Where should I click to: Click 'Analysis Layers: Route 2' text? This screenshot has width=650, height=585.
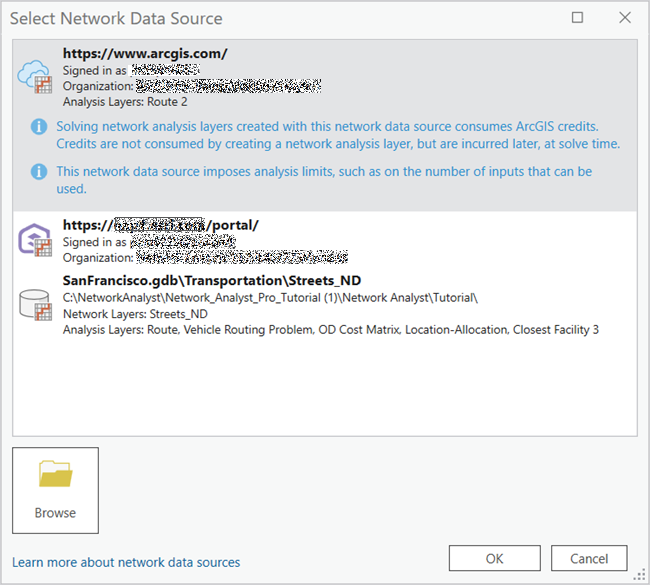(125, 102)
